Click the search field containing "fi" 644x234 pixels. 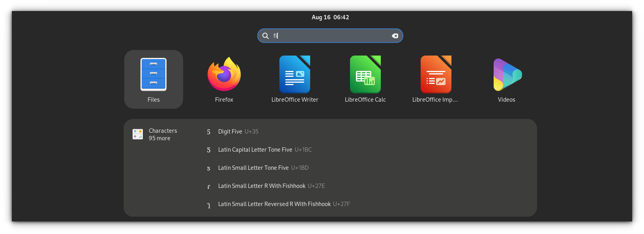pyautogui.click(x=330, y=36)
